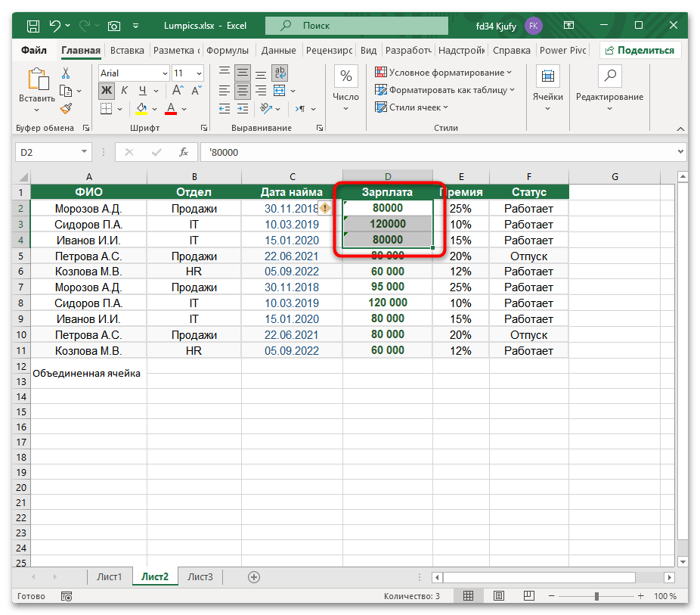This screenshot has width=700, height=615.
Task: Expand the font size dropdown
Action: (199, 73)
